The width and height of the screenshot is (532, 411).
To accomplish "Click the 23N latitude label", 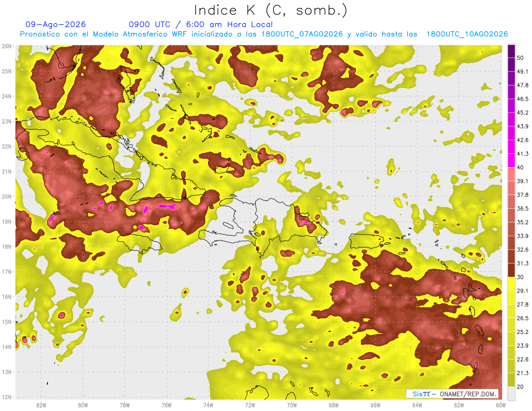I will tap(7, 121).
